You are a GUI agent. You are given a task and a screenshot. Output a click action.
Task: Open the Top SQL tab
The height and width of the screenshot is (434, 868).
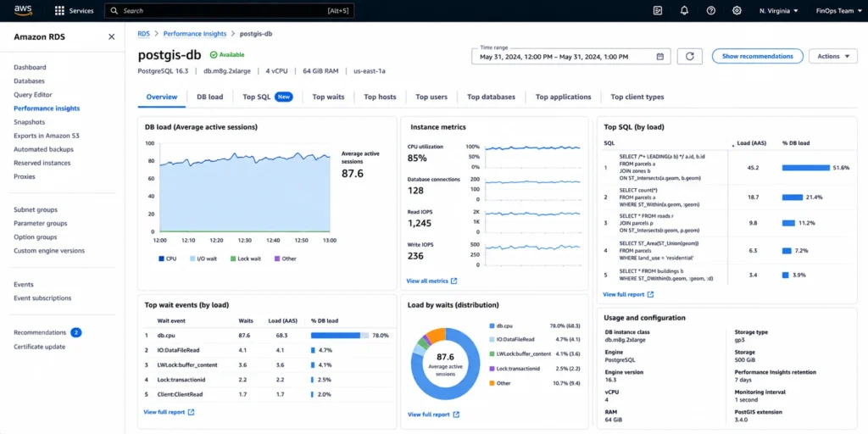(x=268, y=97)
